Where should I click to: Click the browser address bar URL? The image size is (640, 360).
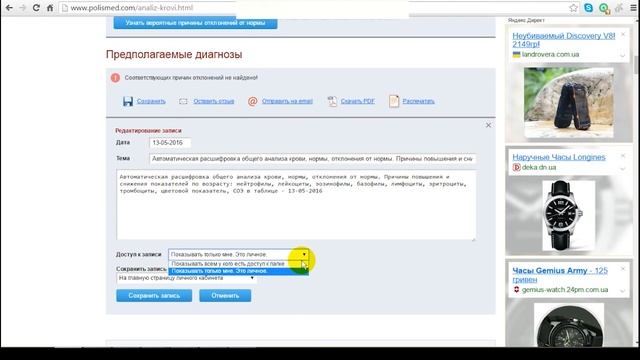coord(131,8)
